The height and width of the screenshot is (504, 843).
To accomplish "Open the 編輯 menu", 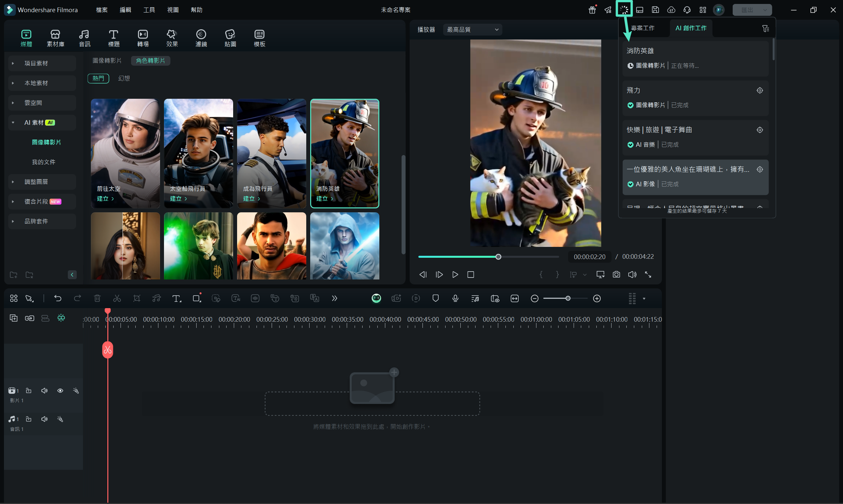I will point(125,10).
